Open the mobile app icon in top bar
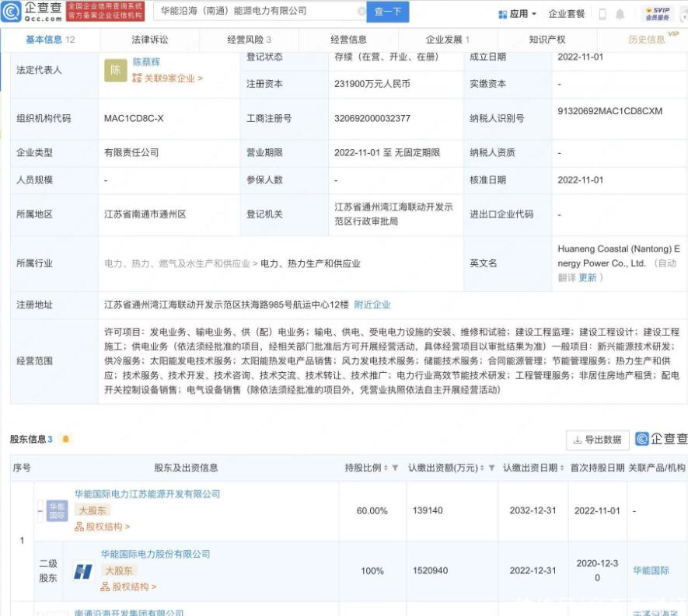The image size is (688, 616). (602, 12)
